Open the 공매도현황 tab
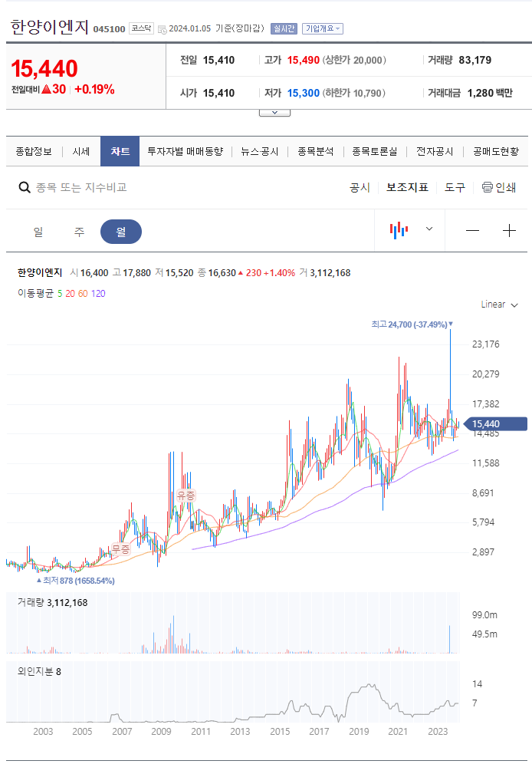 click(496, 152)
